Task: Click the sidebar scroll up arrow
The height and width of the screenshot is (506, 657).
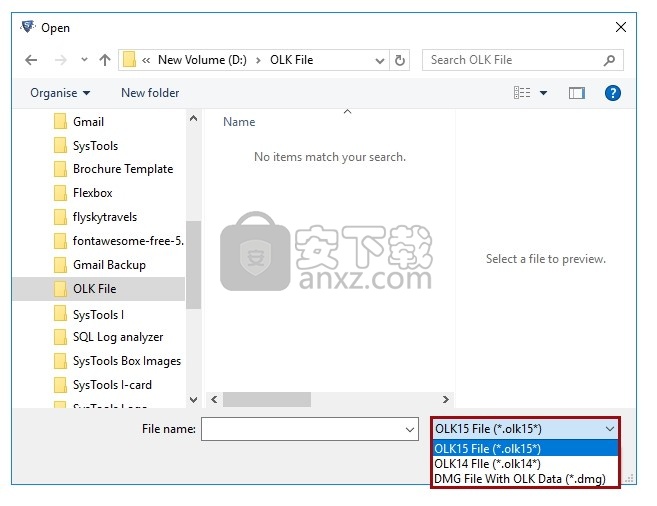Action: [x=193, y=119]
